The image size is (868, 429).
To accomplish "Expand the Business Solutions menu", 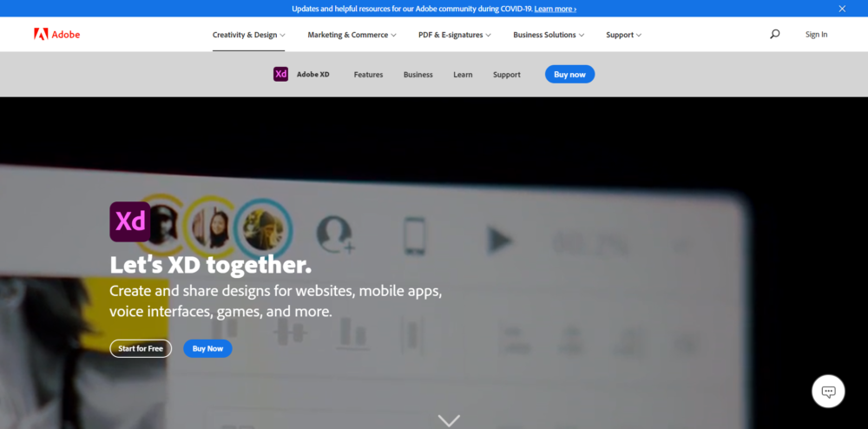I will tap(549, 35).
